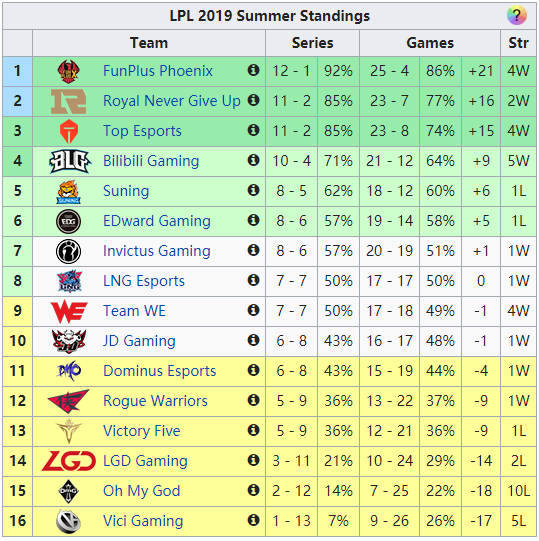
Task: Select the Invictus Gaming logo icon
Action: click(x=68, y=251)
